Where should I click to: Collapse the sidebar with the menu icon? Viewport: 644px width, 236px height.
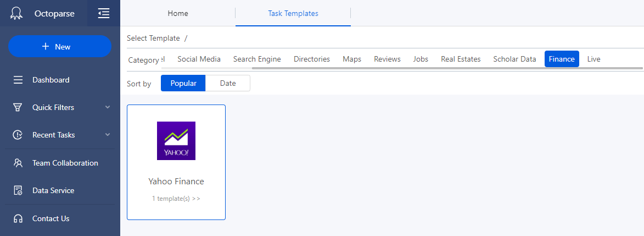104,13
